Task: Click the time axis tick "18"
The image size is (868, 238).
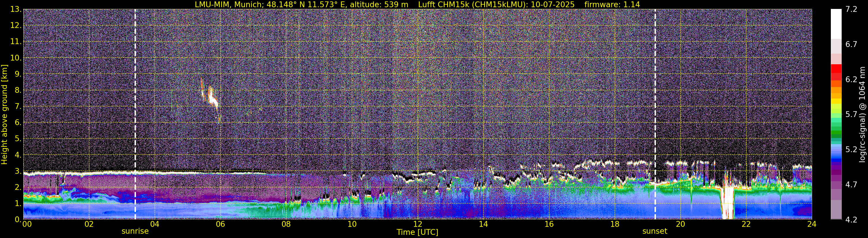Action: point(614,224)
